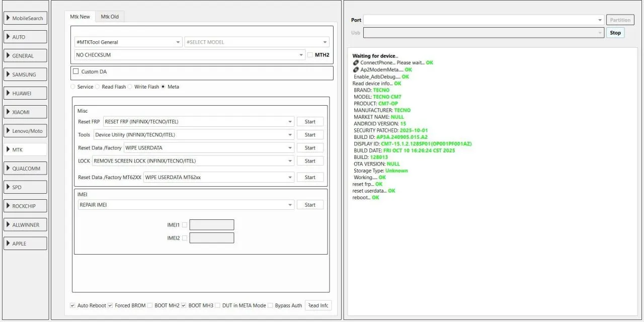Toggle the Auto Reboot checkbox

pyautogui.click(x=73, y=305)
